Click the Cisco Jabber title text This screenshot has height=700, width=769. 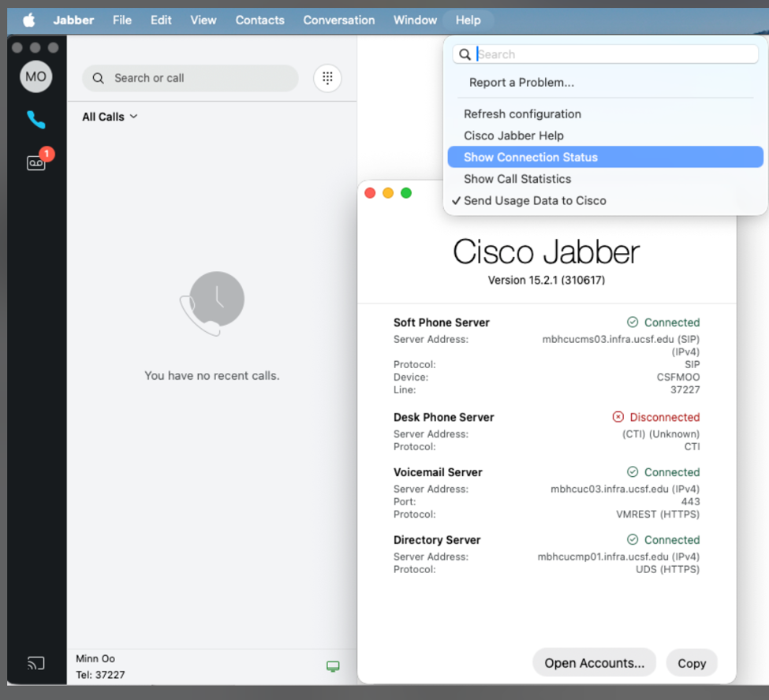tap(546, 252)
